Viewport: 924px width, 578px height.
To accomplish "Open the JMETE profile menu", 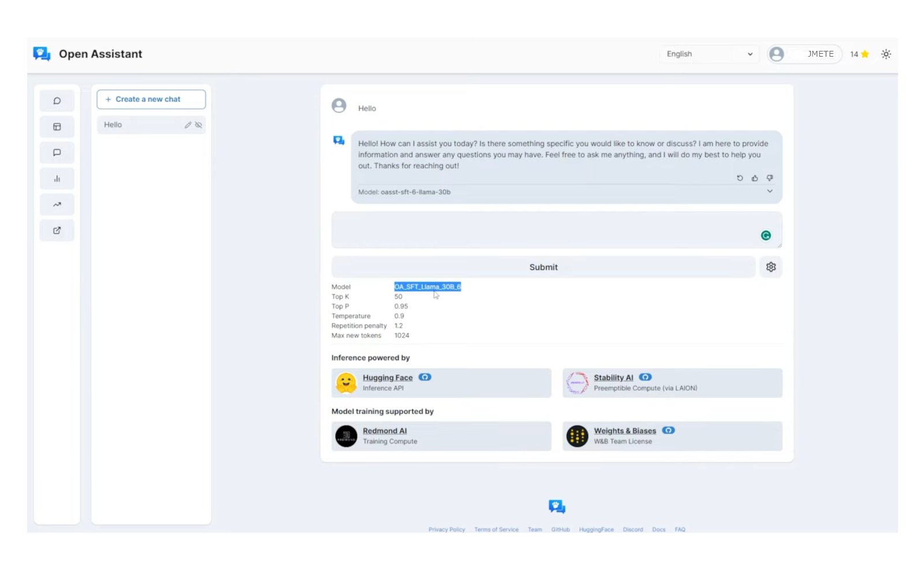I will pos(804,54).
